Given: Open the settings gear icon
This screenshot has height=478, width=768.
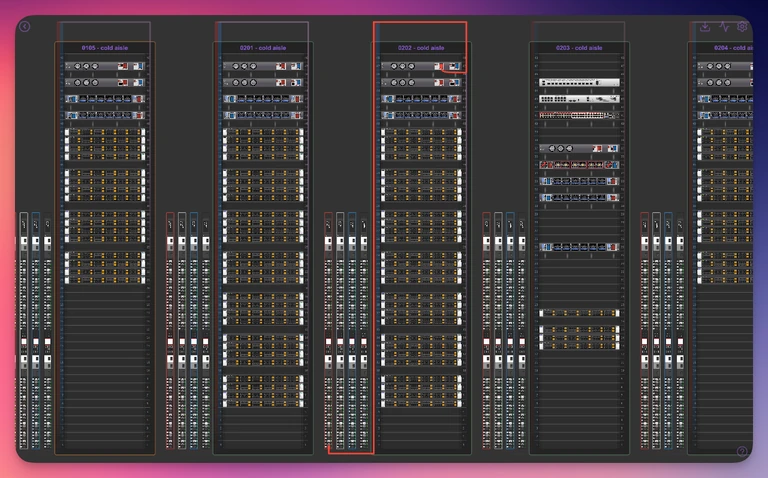Looking at the screenshot, I should 743,26.
